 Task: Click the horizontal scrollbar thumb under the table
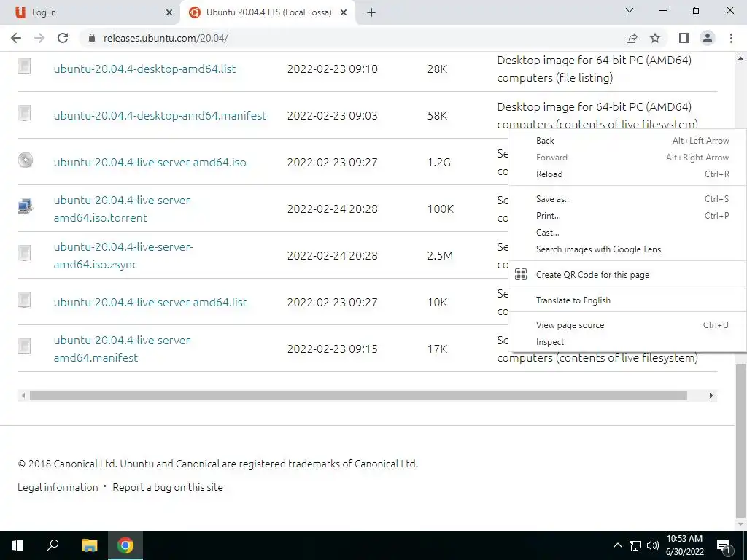[358, 396]
